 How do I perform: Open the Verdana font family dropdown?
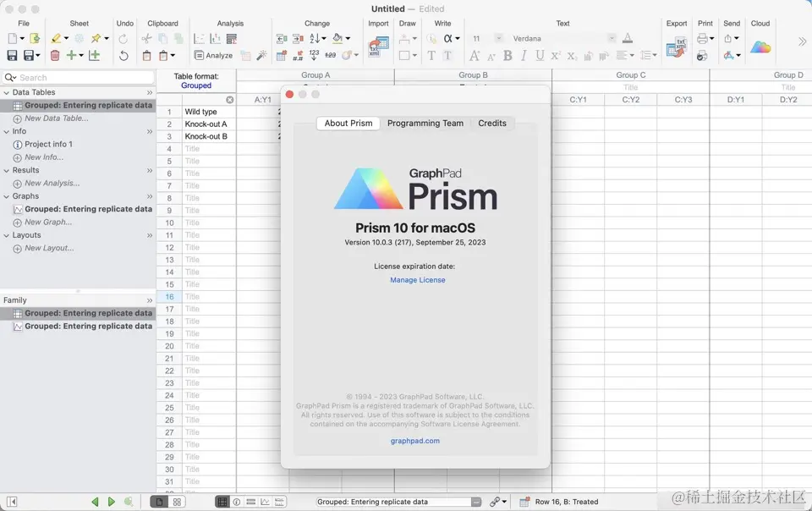coord(560,38)
